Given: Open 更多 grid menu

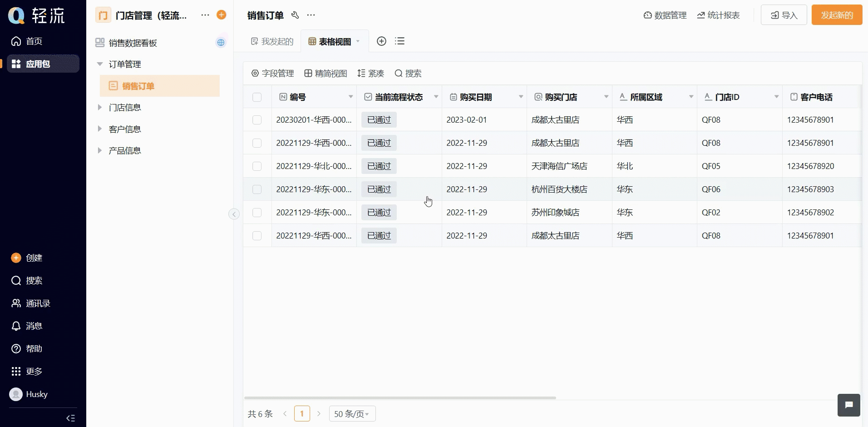Looking at the screenshot, I should click(x=27, y=372).
